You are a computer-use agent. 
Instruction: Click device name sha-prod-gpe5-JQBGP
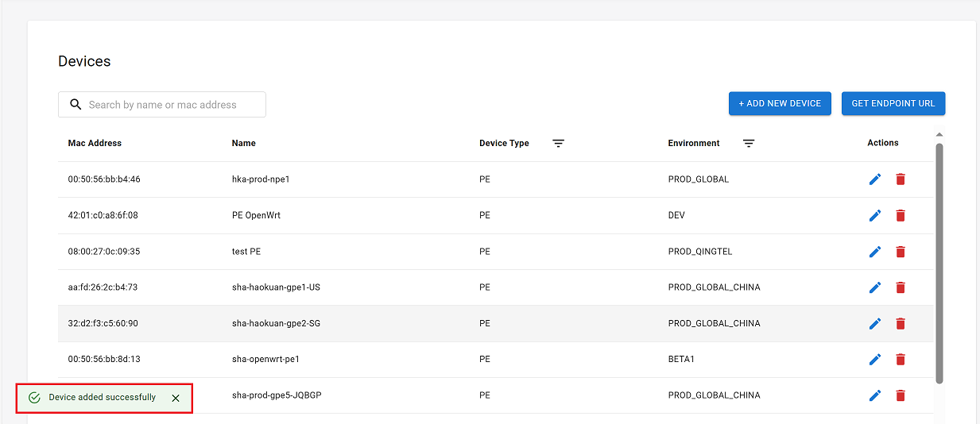[277, 395]
